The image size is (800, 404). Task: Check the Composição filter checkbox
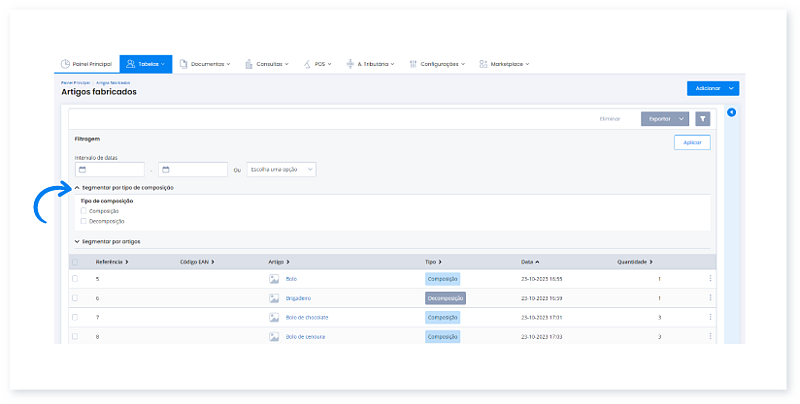(84, 211)
